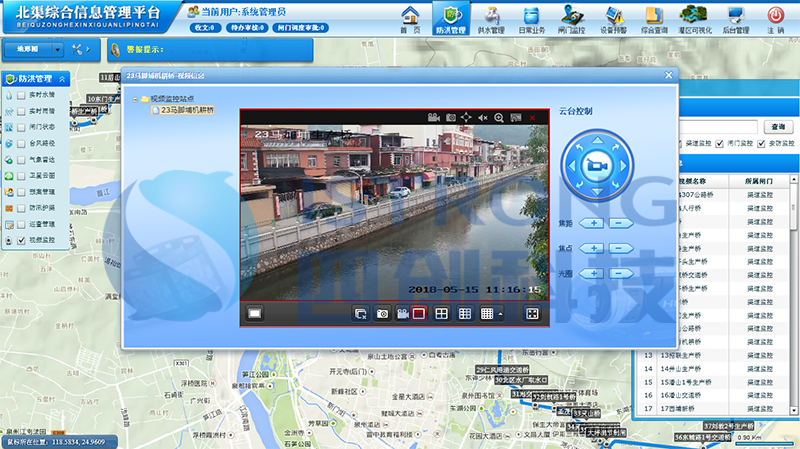Collapse the 视频监控站点 tree folder

(x=134, y=99)
